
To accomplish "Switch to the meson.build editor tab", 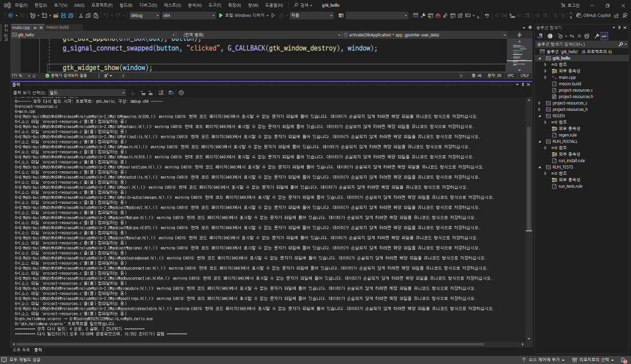I will [57, 27].
